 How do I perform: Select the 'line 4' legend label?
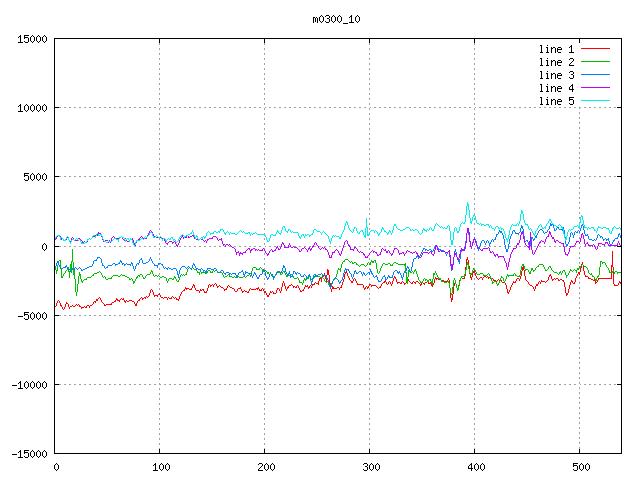[x=556, y=88]
